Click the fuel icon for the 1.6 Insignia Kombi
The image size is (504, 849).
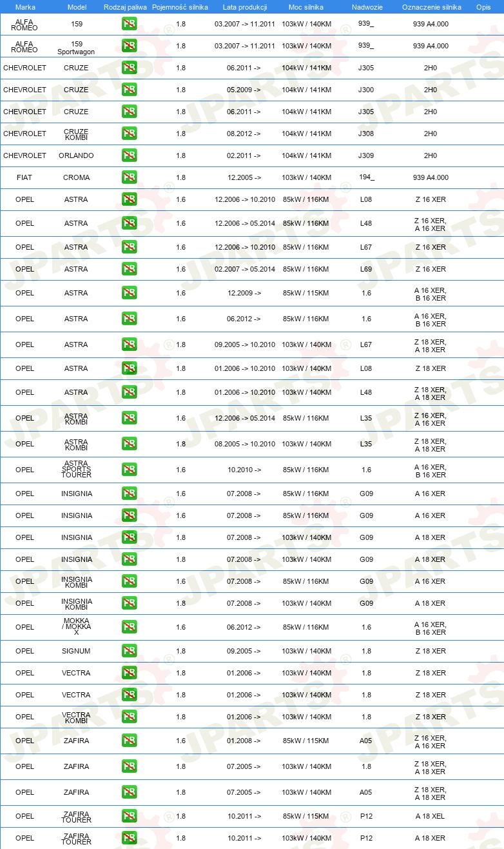coord(129,581)
